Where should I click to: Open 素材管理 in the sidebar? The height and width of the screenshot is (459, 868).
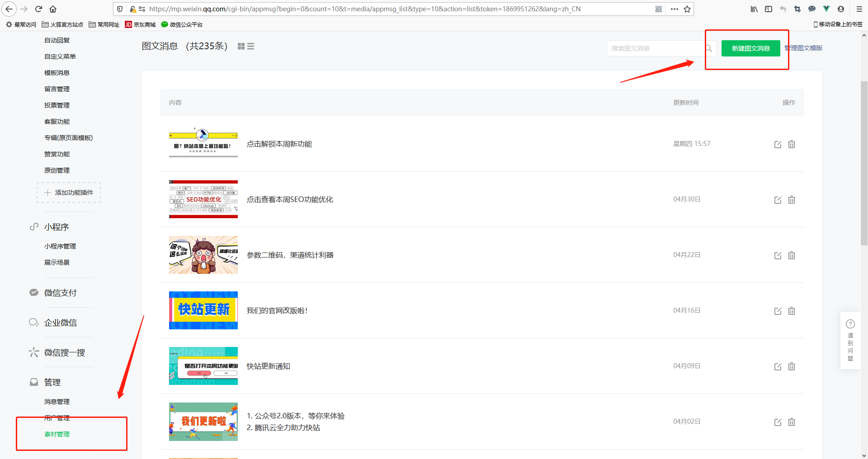coord(57,434)
